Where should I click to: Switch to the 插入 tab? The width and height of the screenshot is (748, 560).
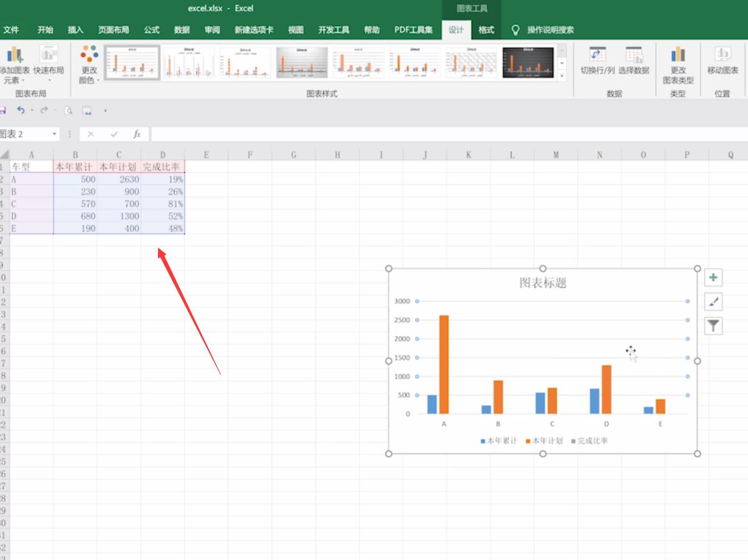76,30
